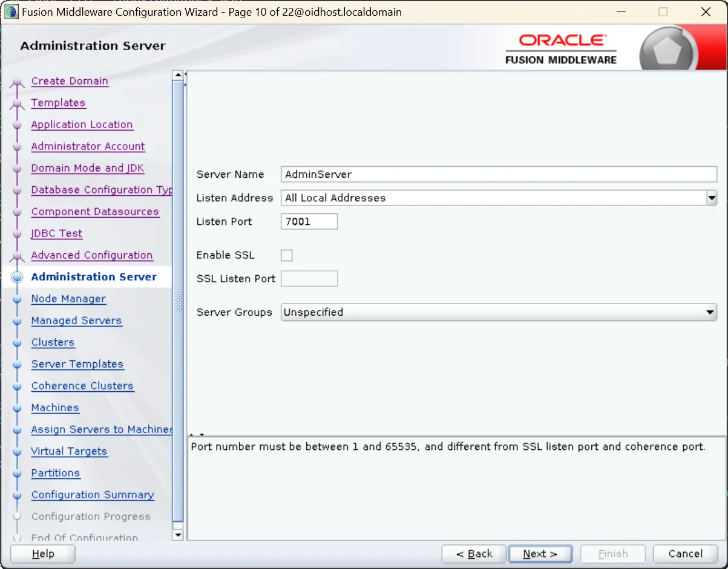Screen dimensions: 728x569
Task: Go to the Templates step
Action: [58, 103]
